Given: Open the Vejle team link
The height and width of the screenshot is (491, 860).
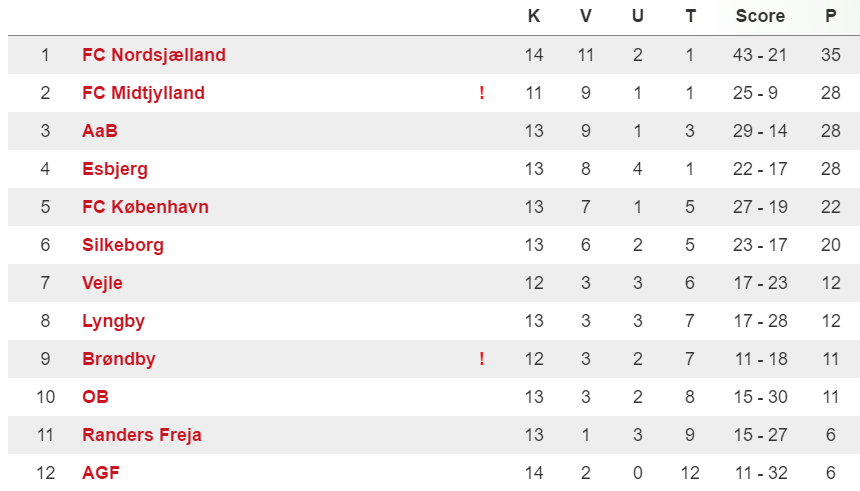Looking at the screenshot, I should tap(102, 283).
